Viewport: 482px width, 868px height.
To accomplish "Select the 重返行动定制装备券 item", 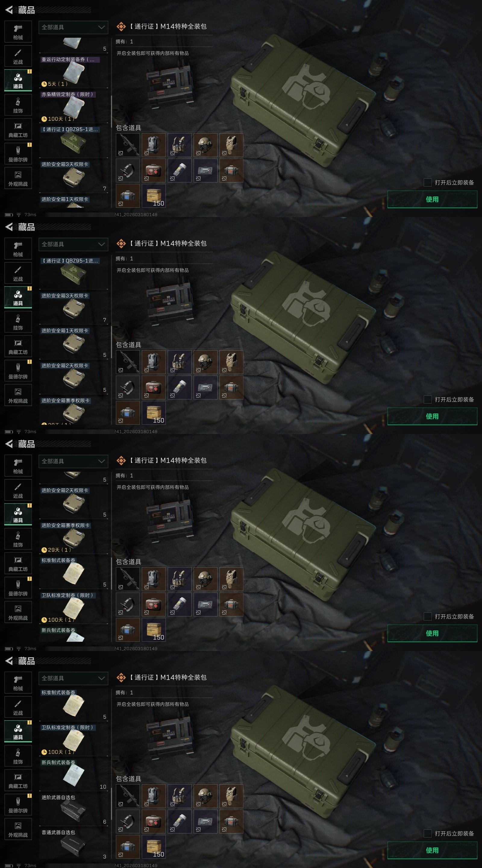I will 74,71.
